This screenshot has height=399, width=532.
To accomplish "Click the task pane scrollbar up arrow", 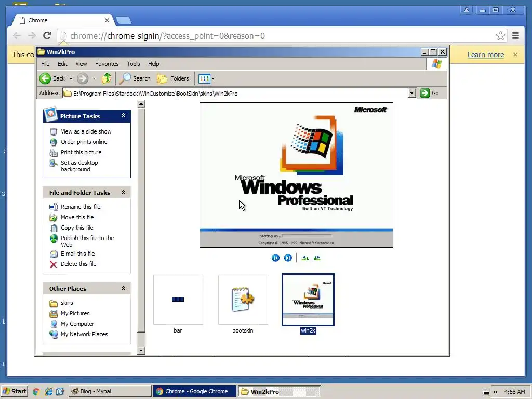I will pos(141,104).
